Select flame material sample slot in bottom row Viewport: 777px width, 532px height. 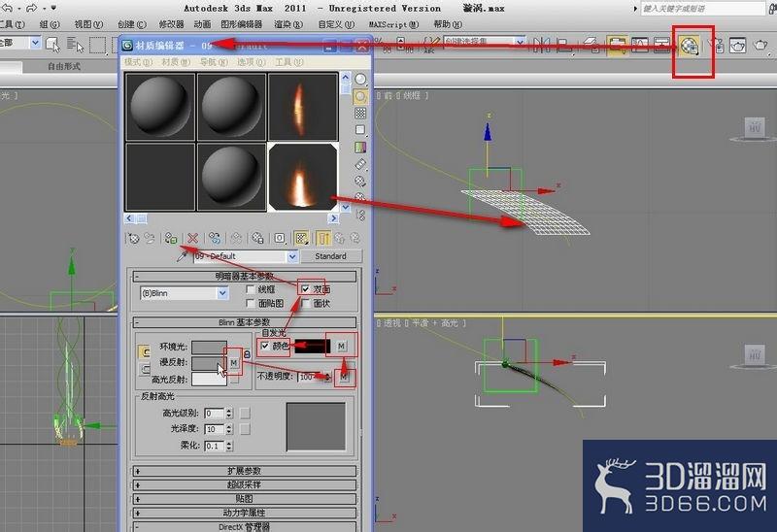(x=303, y=176)
